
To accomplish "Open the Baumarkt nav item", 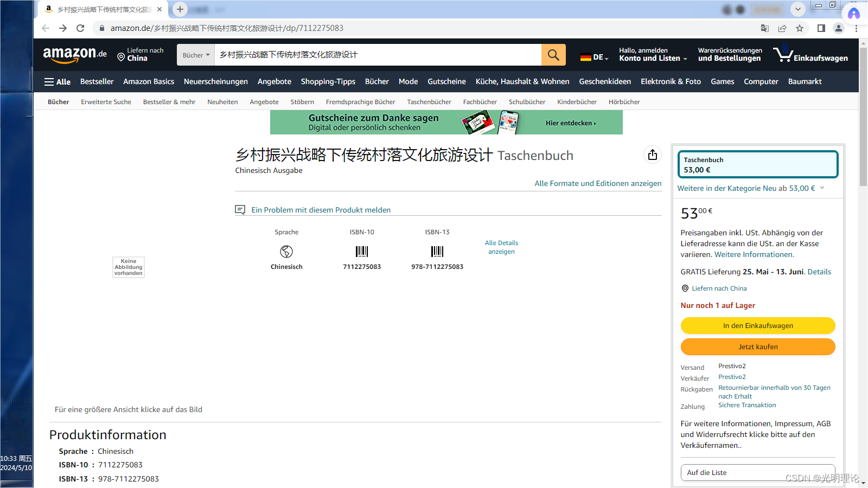I will pos(805,82).
